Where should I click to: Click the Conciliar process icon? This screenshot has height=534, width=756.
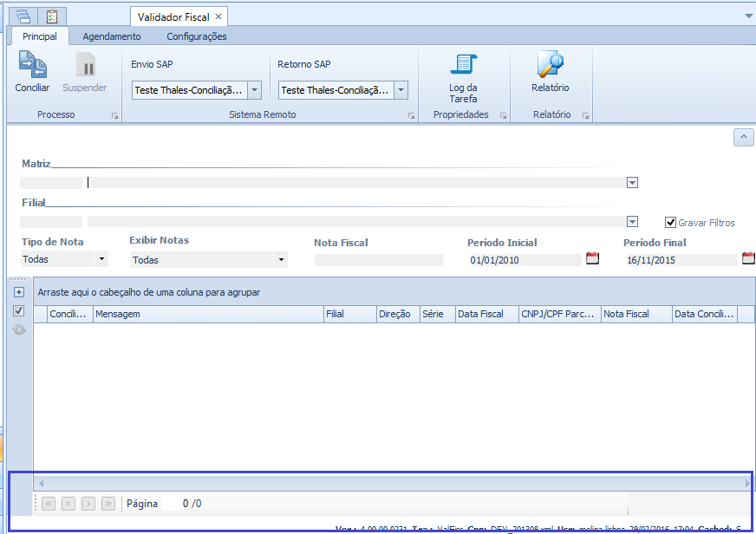[32, 66]
